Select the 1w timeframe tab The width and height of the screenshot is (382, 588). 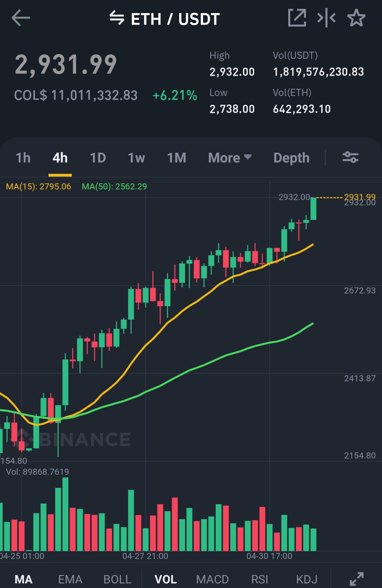click(136, 158)
